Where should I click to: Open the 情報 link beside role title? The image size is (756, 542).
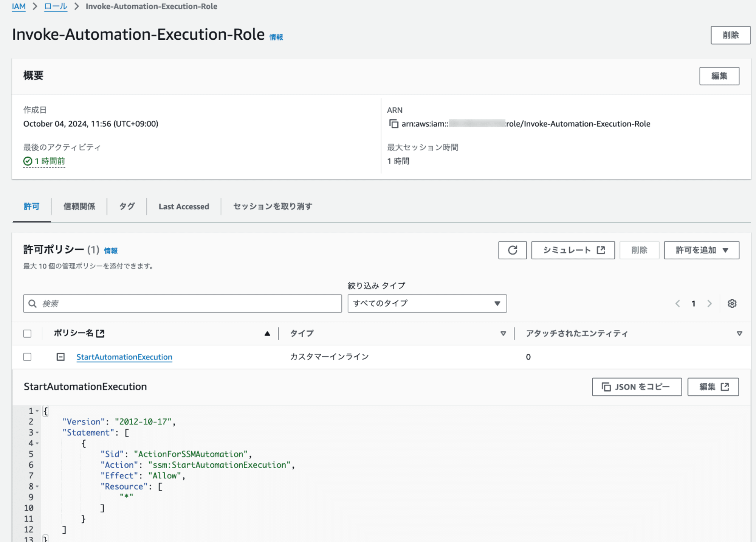pos(276,37)
